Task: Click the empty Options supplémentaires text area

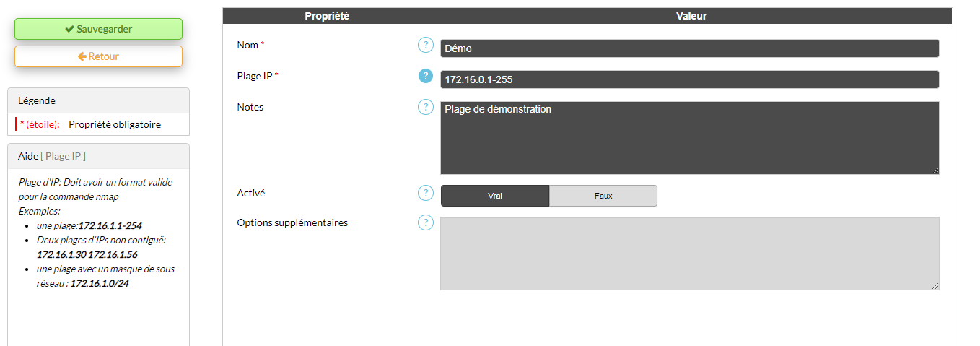Action: [x=689, y=253]
